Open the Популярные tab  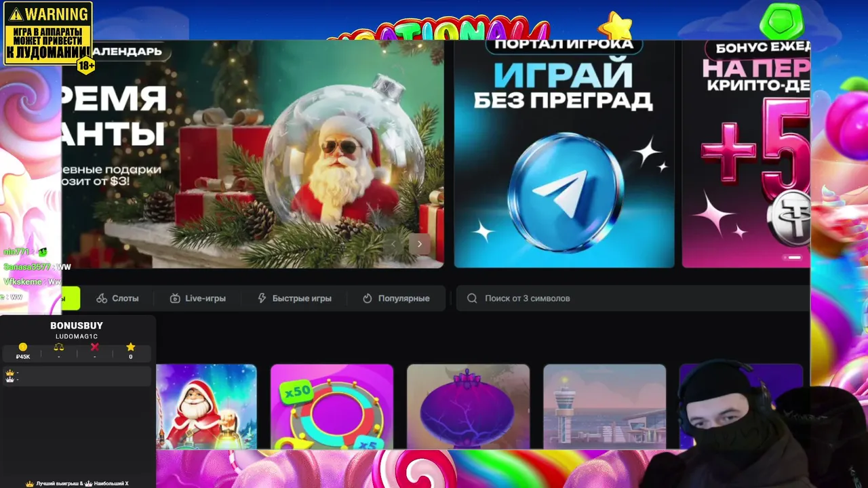(396, 298)
